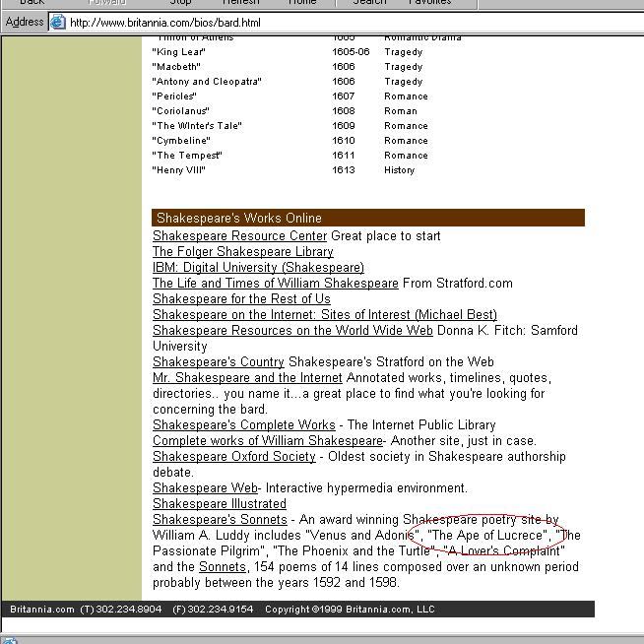Click the "Cymbeline" title in the table
Viewport: 644px width, 644px height.
[x=181, y=141]
